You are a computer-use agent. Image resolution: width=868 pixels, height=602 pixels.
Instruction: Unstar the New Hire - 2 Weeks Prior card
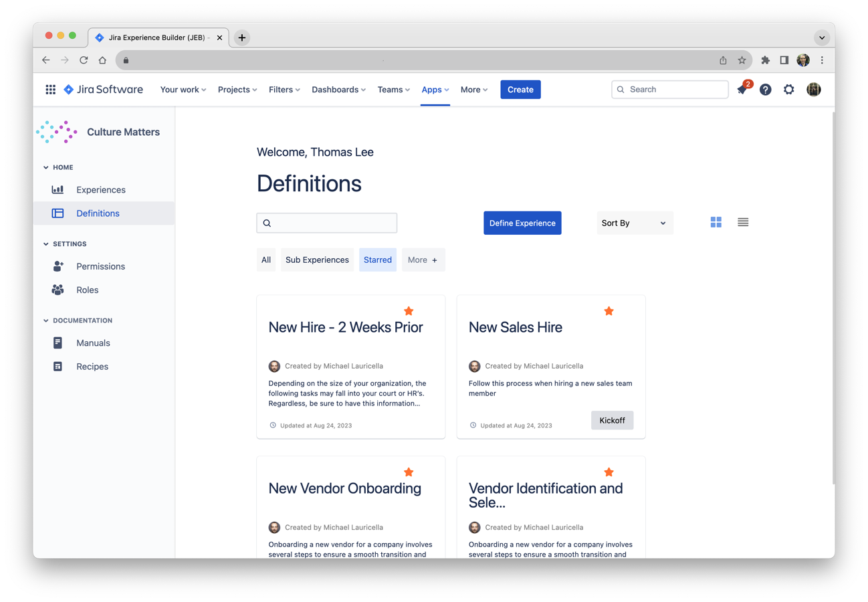[409, 311]
